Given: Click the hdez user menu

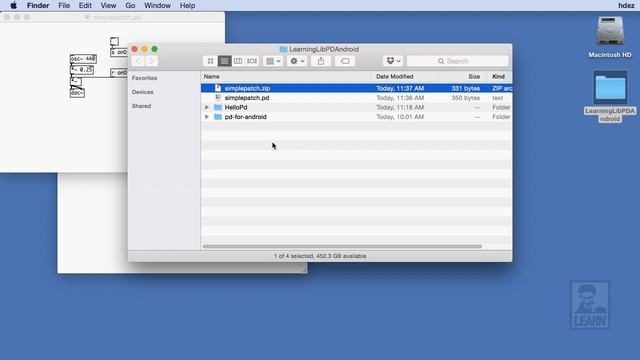Looking at the screenshot, I should pos(626,6).
